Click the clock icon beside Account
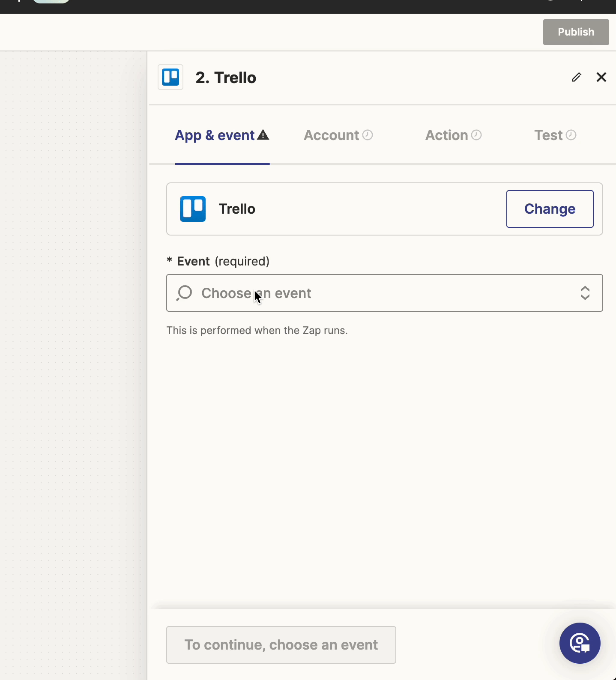 coord(368,135)
